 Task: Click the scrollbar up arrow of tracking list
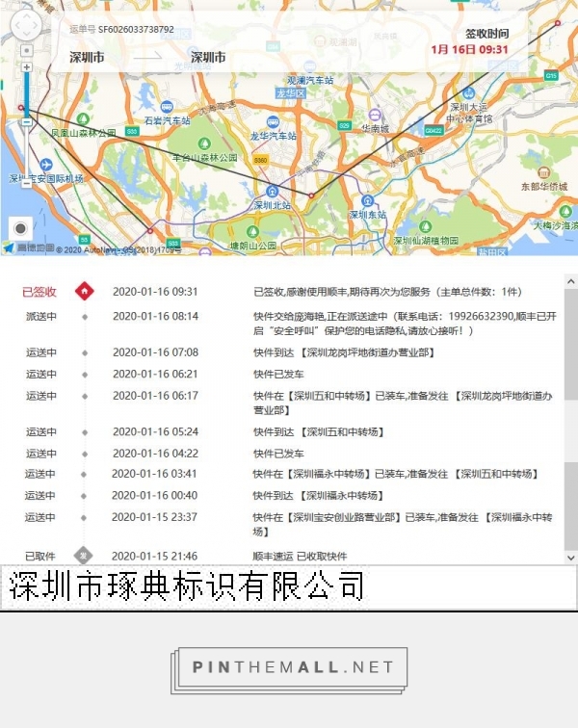(571, 281)
